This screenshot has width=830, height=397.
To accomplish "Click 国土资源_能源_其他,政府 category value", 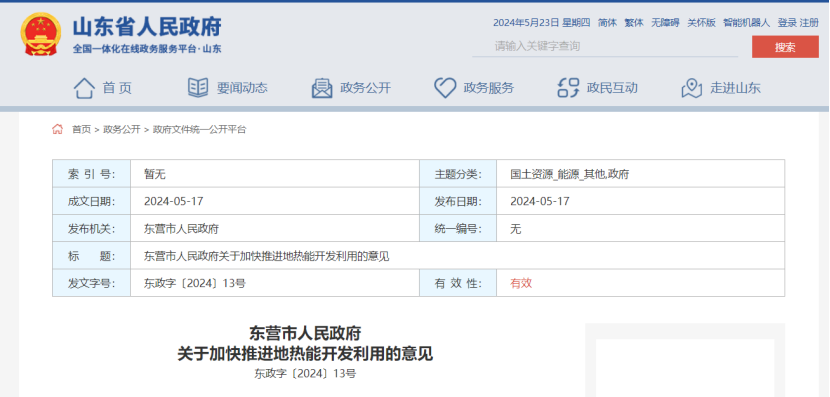I will [x=570, y=174].
